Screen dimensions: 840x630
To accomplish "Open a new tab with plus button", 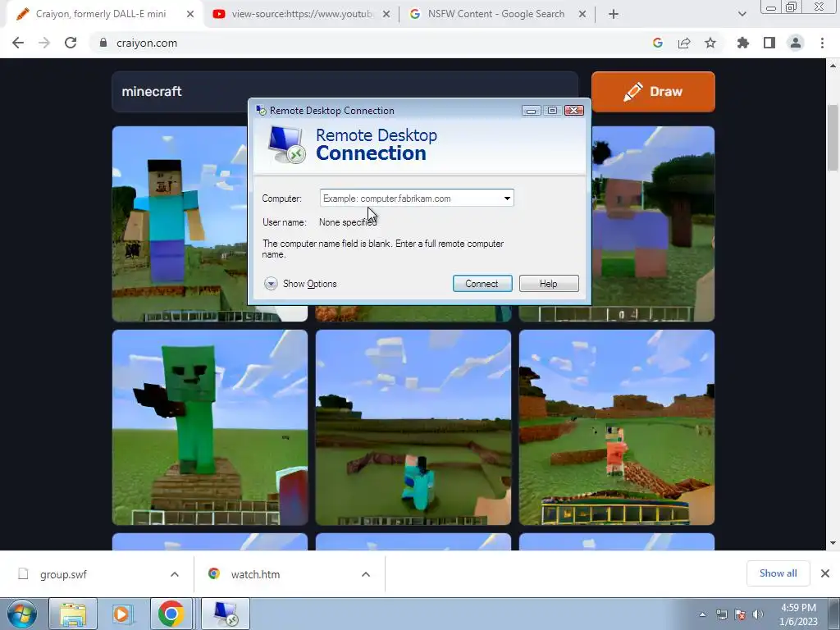I will point(614,15).
